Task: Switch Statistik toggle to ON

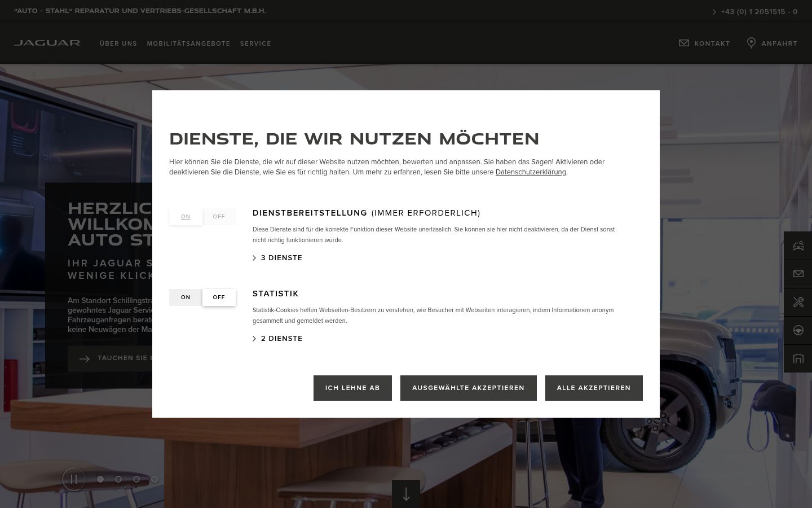Action: click(186, 297)
